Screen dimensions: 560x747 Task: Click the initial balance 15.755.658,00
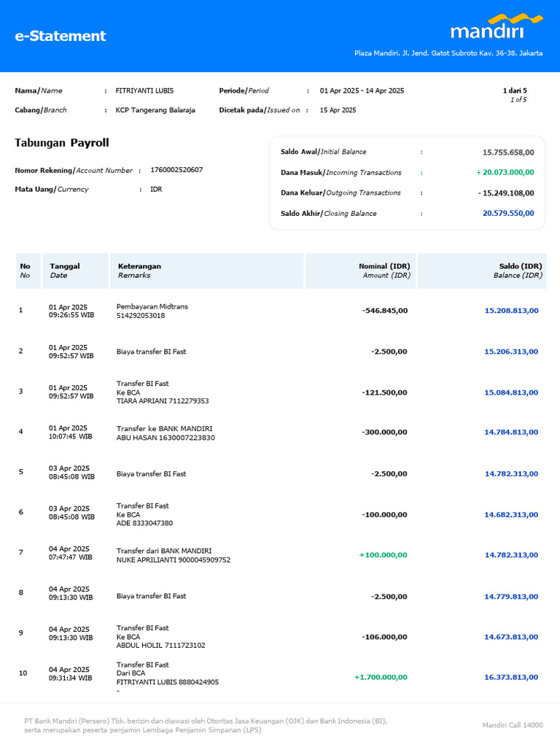(x=508, y=152)
